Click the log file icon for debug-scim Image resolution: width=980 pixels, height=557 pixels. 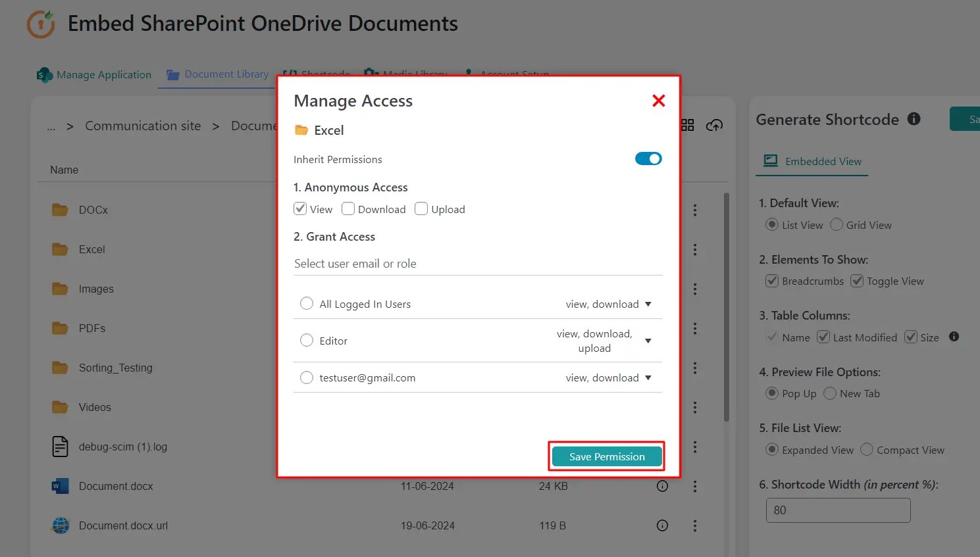click(60, 447)
